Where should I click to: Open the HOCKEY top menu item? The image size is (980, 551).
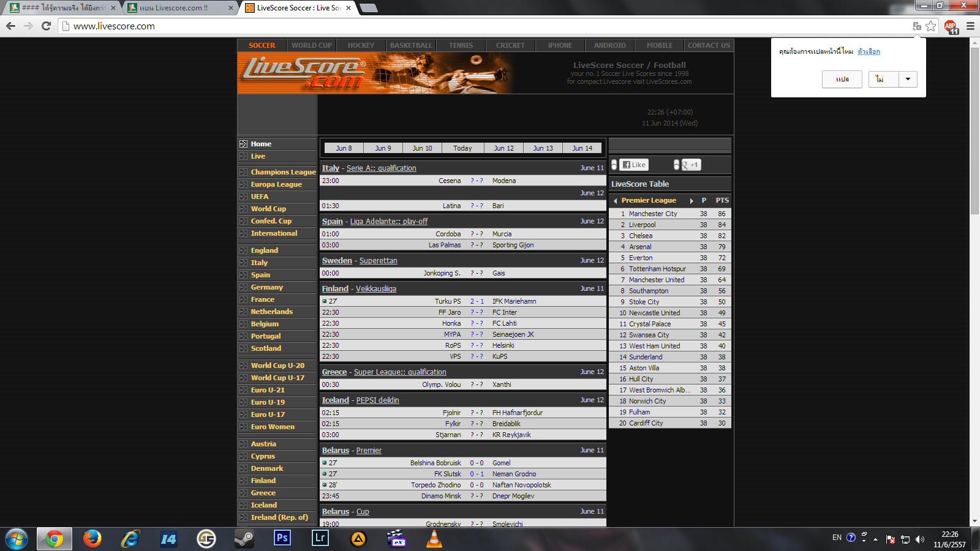click(x=361, y=45)
